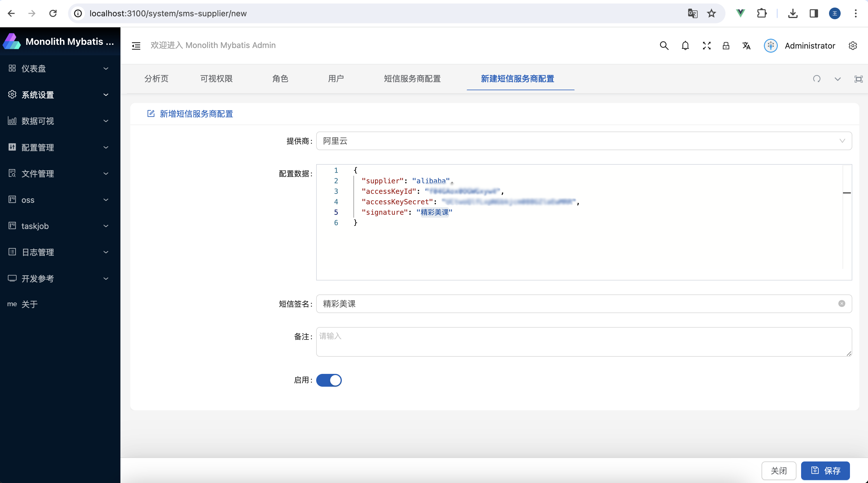Switch to the 短信服务商配置 tab
This screenshot has width=868, height=483.
(412, 79)
